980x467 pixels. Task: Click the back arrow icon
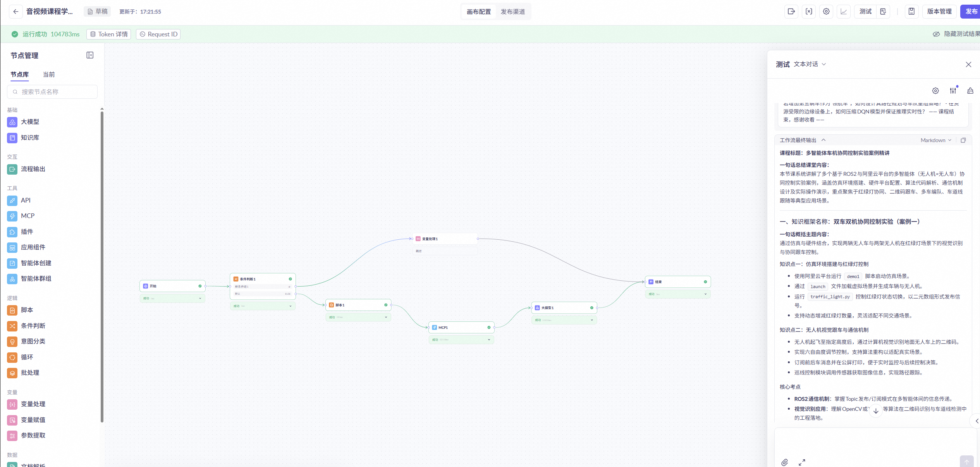pyautogui.click(x=15, y=12)
